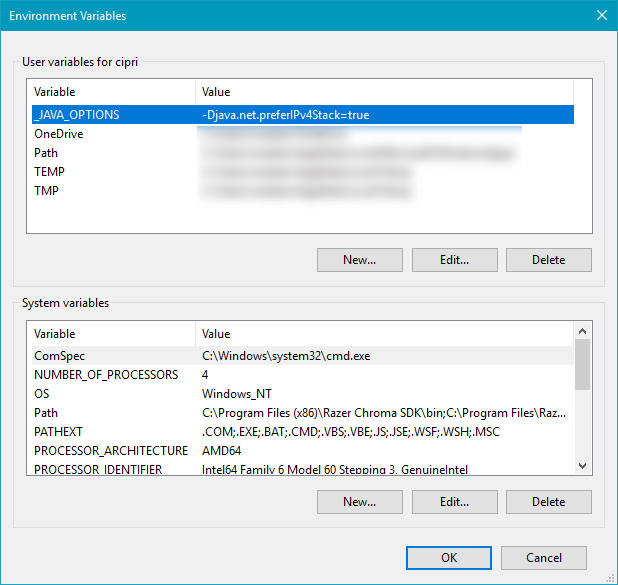Click Delete under user variables
The height and width of the screenshot is (585, 618).
tap(549, 260)
